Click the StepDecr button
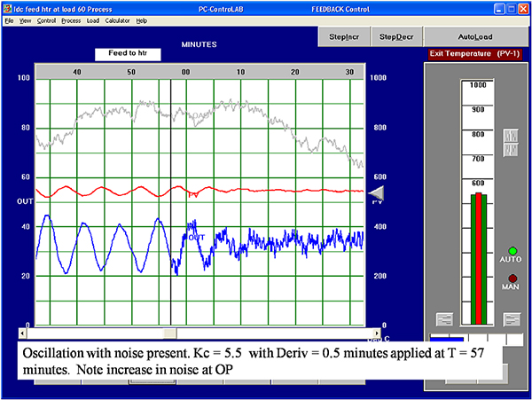Image resolution: width=532 pixels, height=400 pixels. (396, 36)
